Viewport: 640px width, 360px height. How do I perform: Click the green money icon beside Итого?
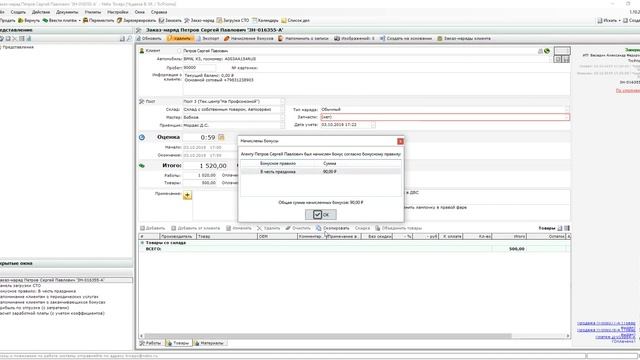pos(142,166)
